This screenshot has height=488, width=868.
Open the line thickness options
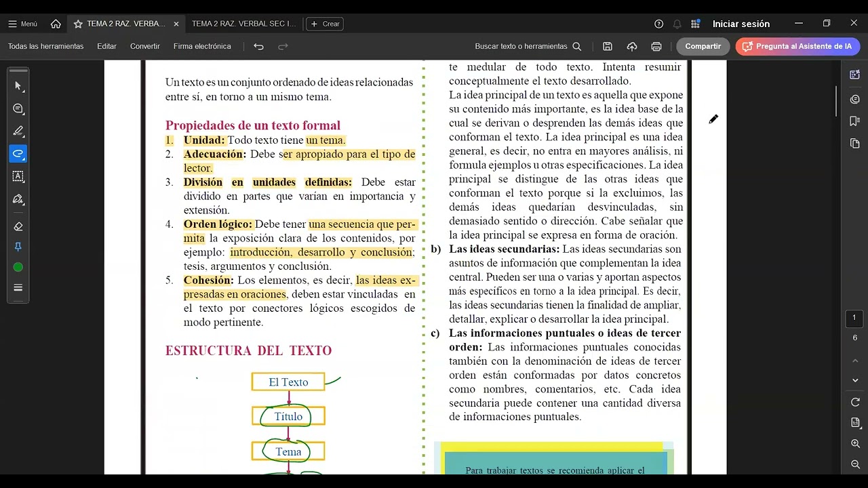pos(18,287)
